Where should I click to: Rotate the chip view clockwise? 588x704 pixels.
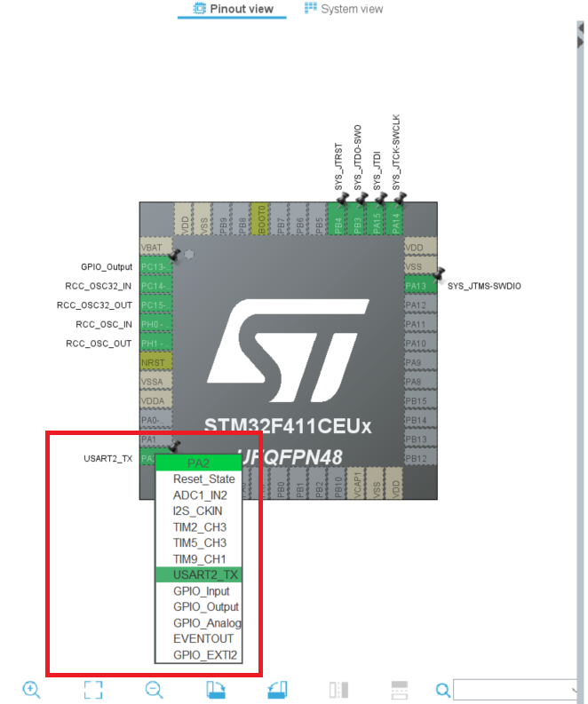click(x=215, y=689)
